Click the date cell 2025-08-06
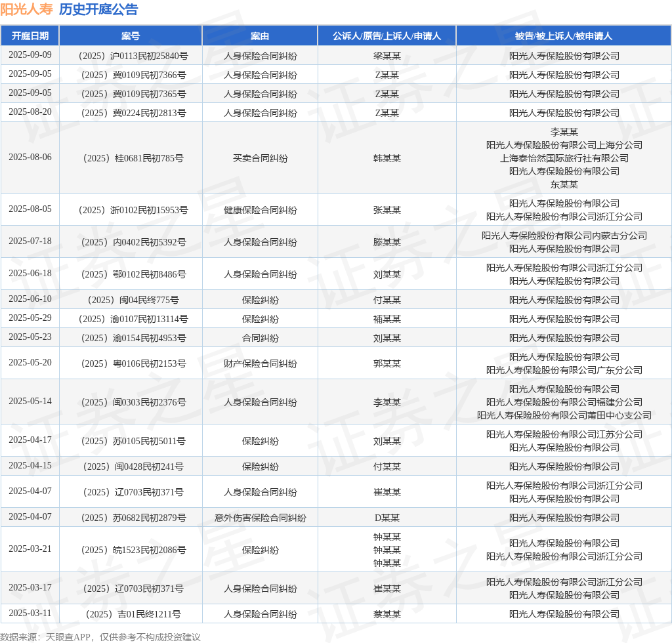 tap(30, 157)
